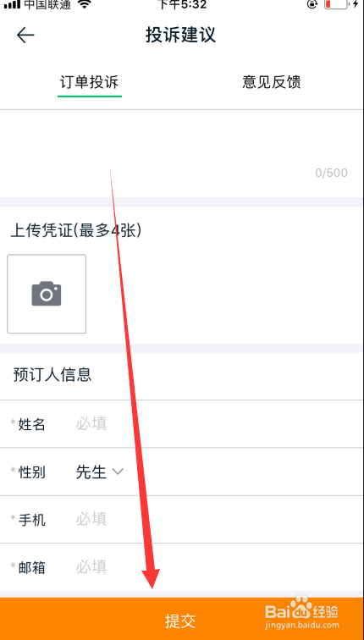Tap the cellular signal bars icon

(11, 5)
